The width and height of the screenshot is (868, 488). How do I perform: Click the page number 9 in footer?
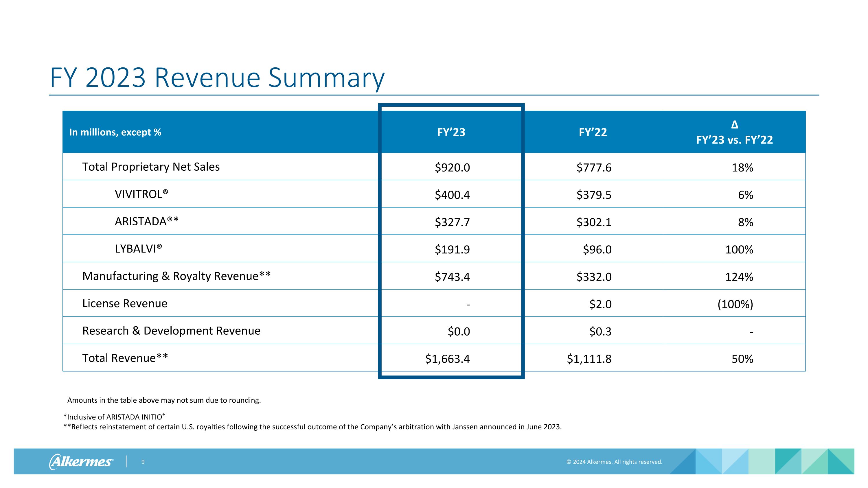coord(143,462)
